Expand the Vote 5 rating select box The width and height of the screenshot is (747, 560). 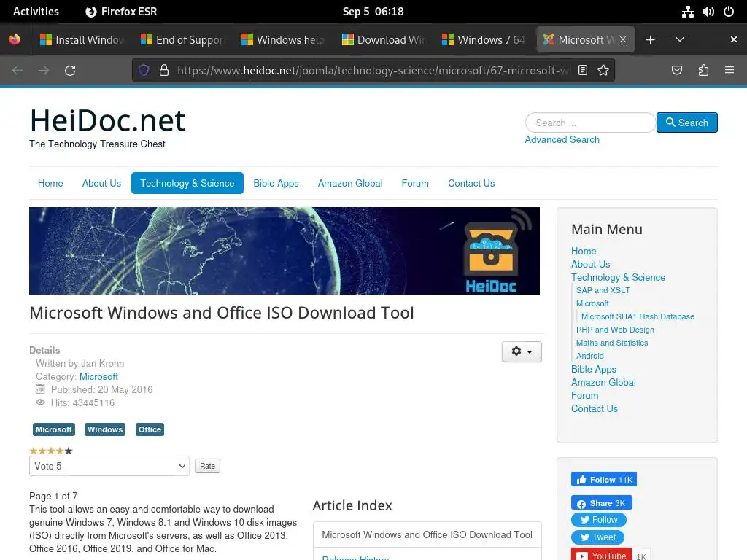pos(109,466)
